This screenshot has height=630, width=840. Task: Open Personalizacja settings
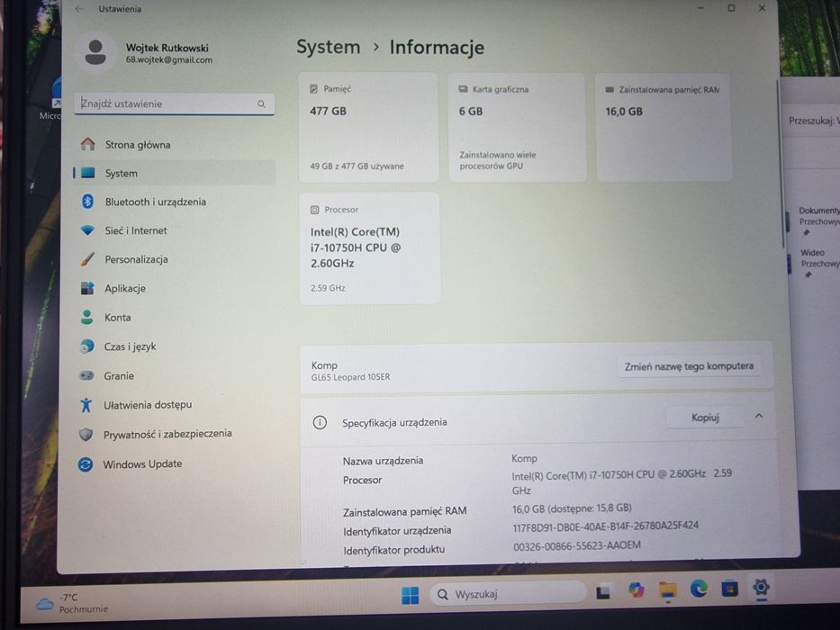click(174, 260)
